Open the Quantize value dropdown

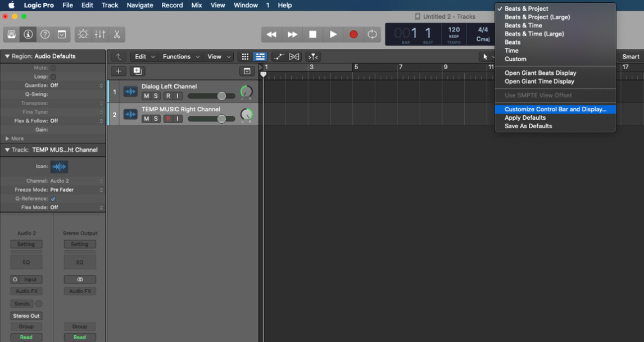click(76, 85)
